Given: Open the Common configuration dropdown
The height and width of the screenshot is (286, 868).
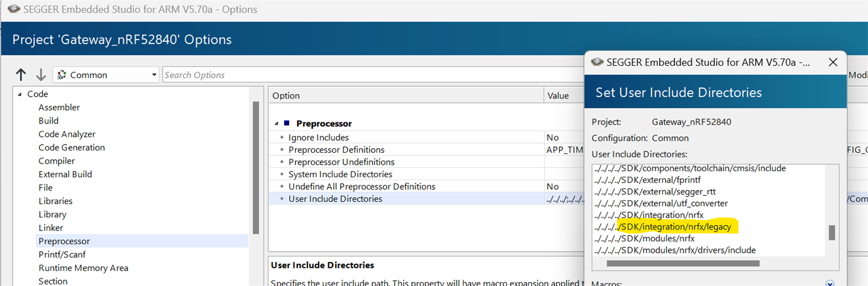Looking at the screenshot, I should point(106,75).
